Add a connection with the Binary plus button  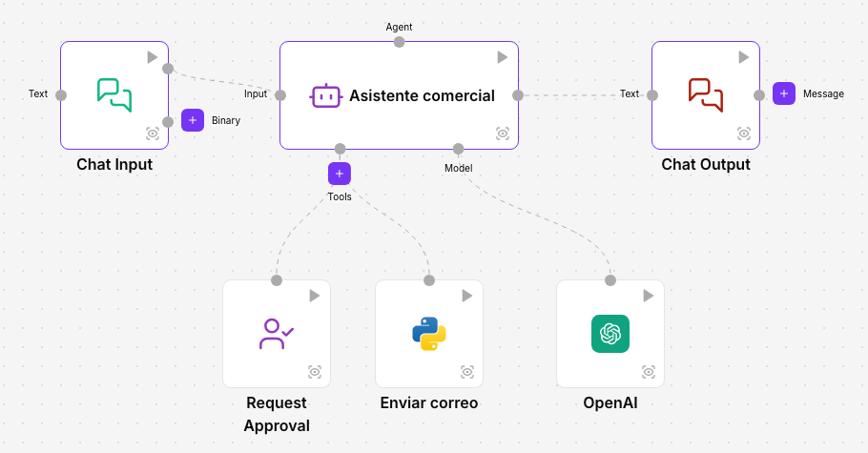click(x=193, y=120)
